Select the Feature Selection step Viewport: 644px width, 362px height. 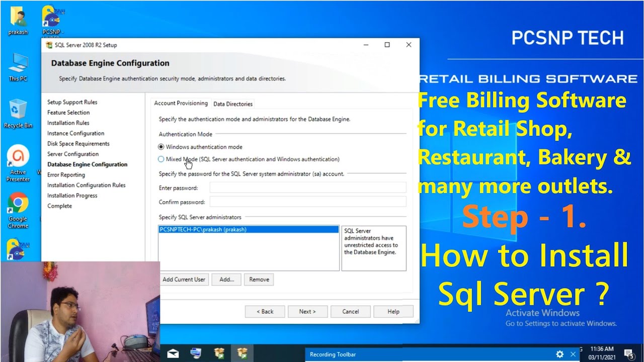68,113
